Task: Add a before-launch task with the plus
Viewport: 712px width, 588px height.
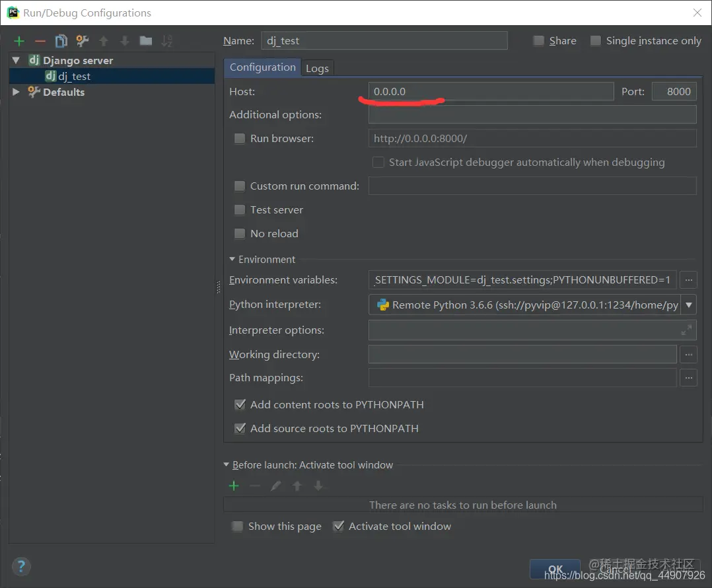Action: coord(234,486)
